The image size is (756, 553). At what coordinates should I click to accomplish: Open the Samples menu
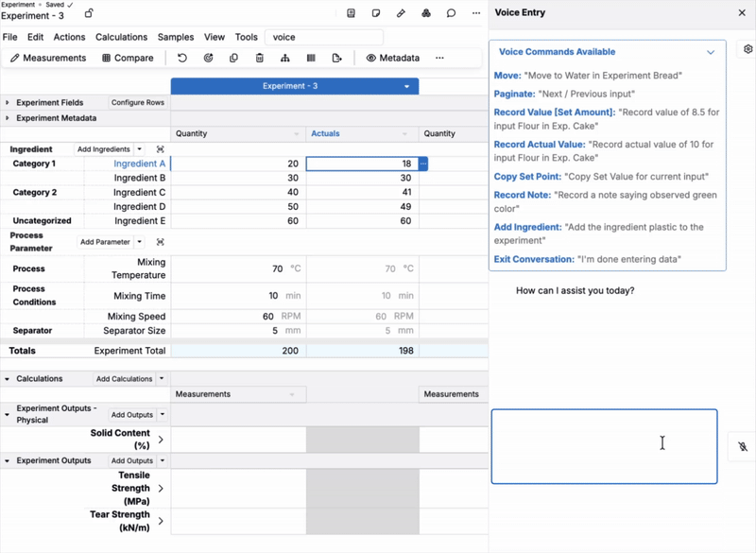click(x=176, y=37)
